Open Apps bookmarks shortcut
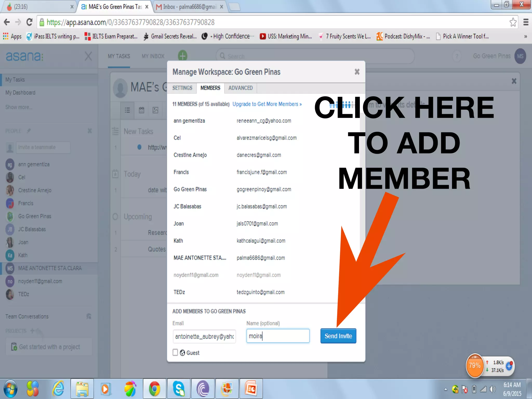This screenshot has height=399, width=532. click(x=12, y=36)
